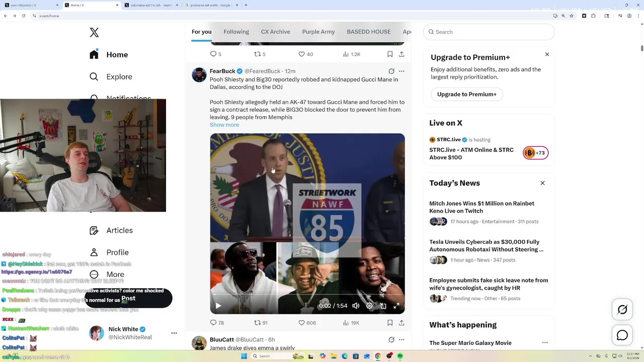Viewport: 644px width, 362px height.
Task: Reply to the FearBuck post (78 replies)
Action: tap(217, 323)
